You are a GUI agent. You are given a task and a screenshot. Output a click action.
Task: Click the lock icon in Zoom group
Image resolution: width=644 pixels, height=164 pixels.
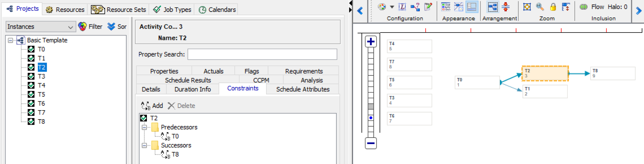553,7
